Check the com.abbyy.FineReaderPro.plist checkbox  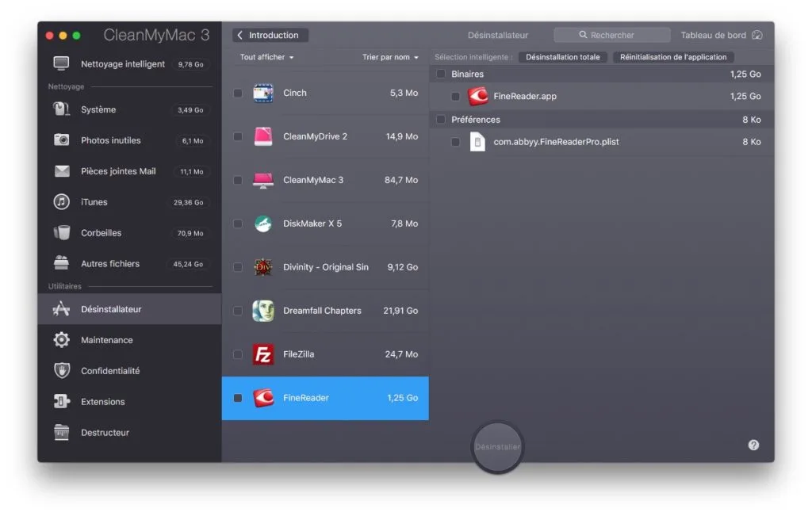tap(455, 142)
